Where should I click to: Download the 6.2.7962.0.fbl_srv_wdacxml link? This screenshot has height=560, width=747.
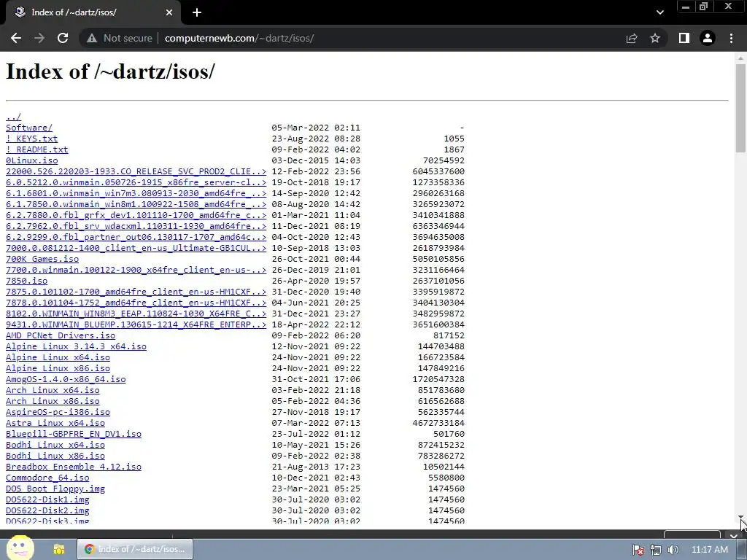pos(136,226)
